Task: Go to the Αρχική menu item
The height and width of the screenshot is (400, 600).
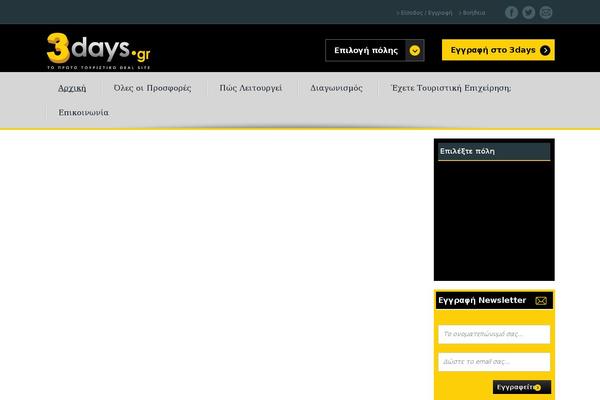Action: click(72, 88)
